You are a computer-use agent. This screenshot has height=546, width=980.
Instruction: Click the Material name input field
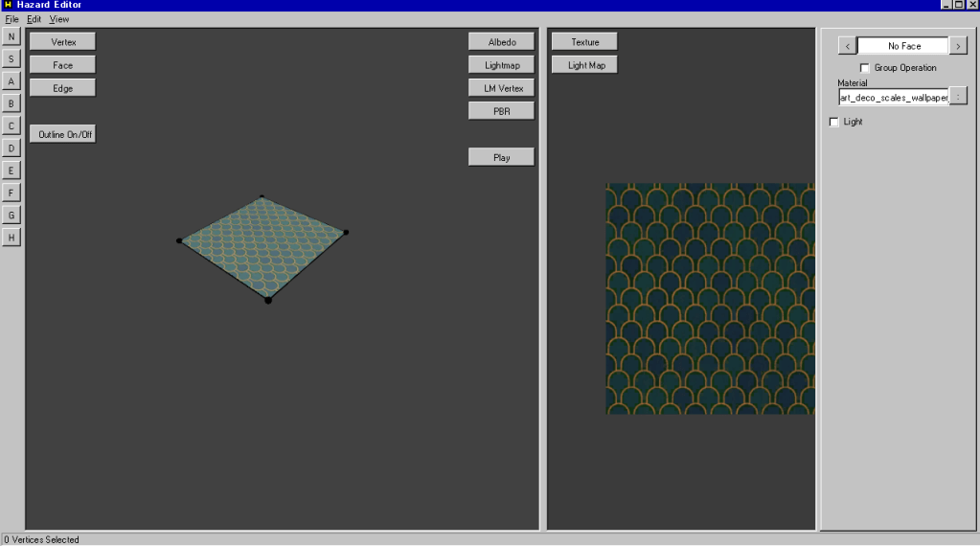click(x=893, y=97)
